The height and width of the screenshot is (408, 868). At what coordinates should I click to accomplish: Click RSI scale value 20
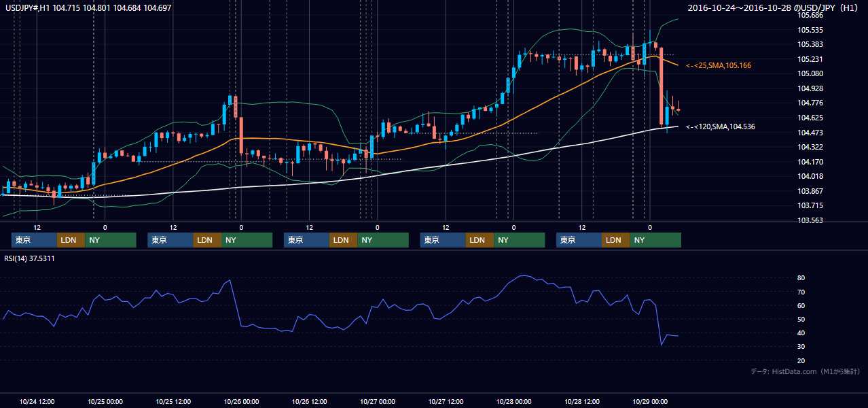[x=801, y=360]
